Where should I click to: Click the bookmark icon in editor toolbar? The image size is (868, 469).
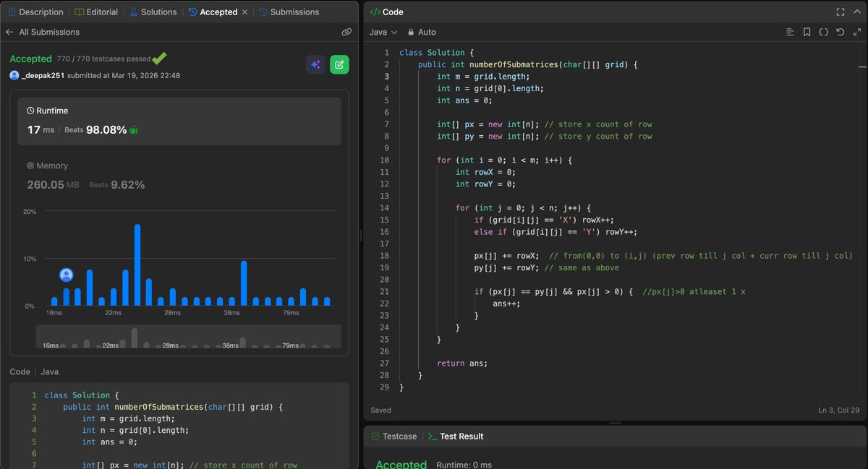(807, 32)
